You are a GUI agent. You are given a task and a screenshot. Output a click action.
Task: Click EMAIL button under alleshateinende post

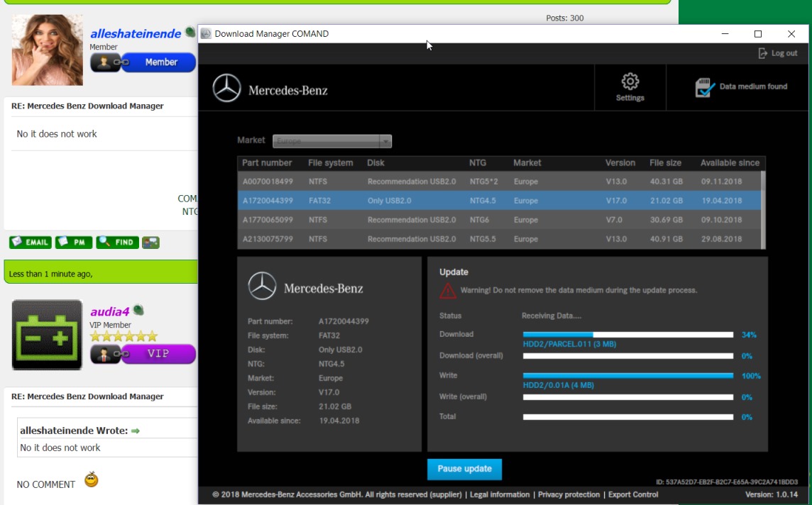[x=31, y=242]
